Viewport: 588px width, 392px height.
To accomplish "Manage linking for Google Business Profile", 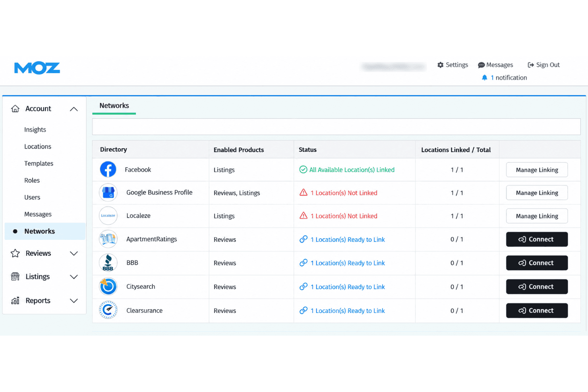I will [537, 193].
